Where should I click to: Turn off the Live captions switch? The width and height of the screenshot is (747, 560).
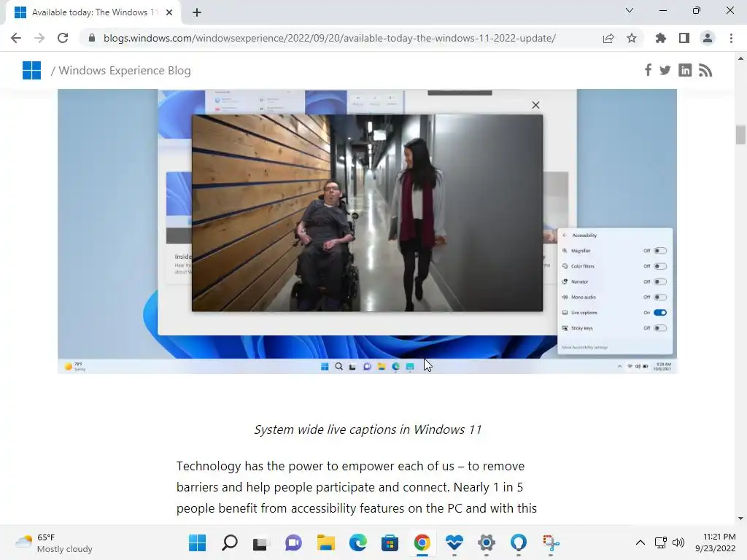659,312
